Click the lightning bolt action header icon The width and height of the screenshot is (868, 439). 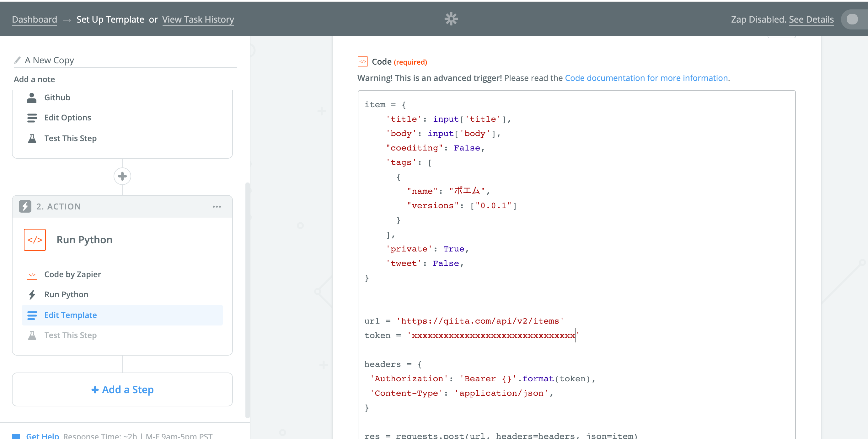coord(25,206)
